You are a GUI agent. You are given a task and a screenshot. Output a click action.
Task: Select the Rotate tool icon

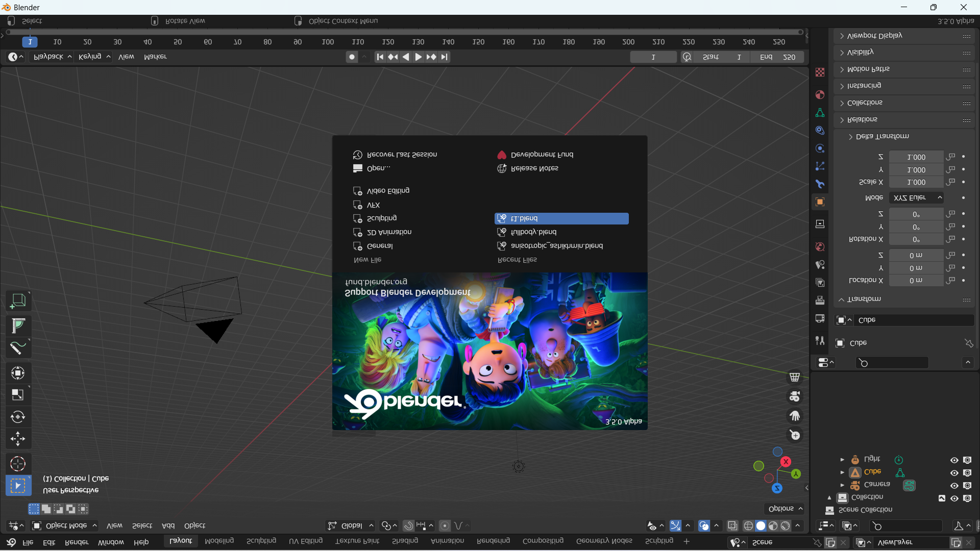(x=18, y=417)
